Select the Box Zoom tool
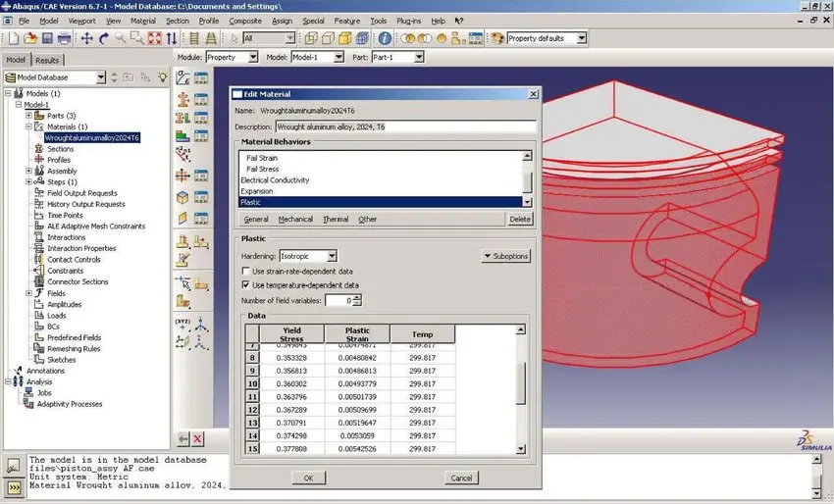The width and height of the screenshot is (834, 504). pyautogui.click(x=137, y=38)
